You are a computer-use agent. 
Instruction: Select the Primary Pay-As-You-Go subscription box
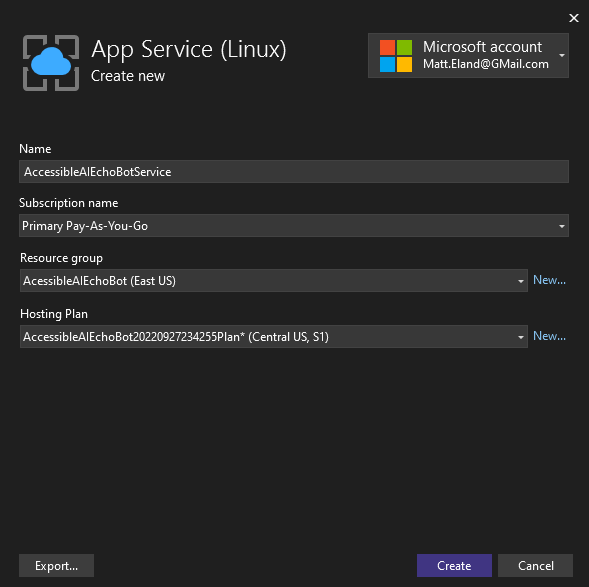[x=294, y=225]
